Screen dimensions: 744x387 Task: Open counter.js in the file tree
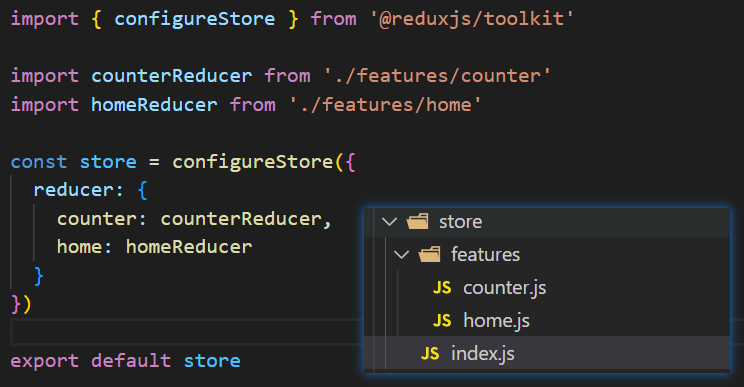pos(504,288)
